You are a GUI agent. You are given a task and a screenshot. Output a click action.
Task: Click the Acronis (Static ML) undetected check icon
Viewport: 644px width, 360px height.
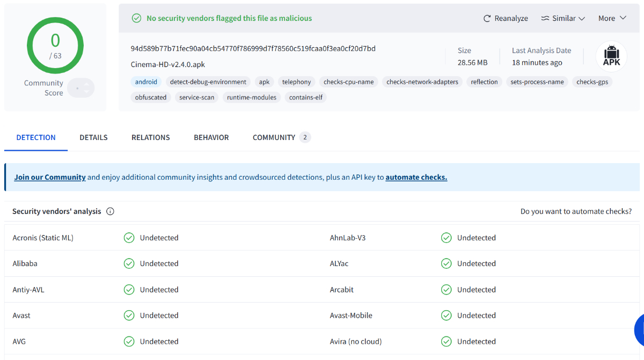pyautogui.click(x=129, y=238)
